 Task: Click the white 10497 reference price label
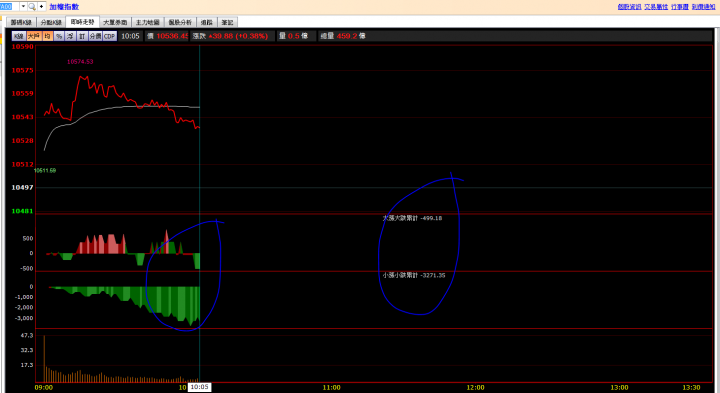click(x=22, y=187)
